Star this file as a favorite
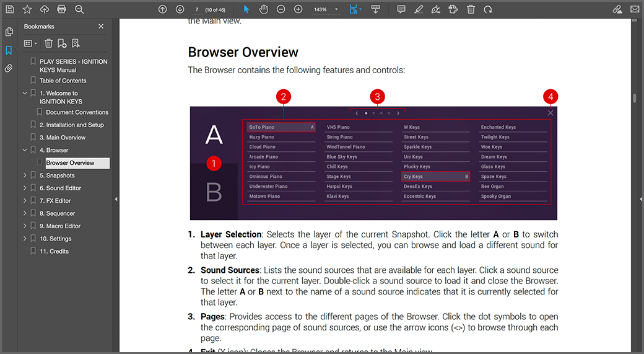644x354 pixels. coord(27,9)
